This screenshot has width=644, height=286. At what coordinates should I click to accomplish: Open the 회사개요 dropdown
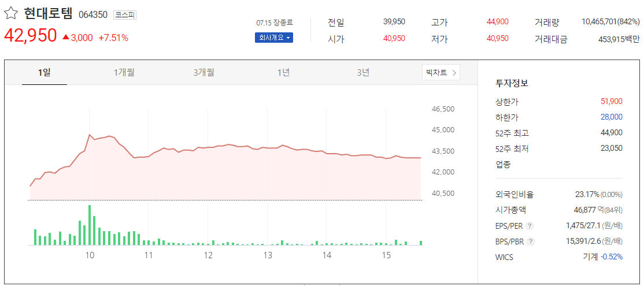273,38
